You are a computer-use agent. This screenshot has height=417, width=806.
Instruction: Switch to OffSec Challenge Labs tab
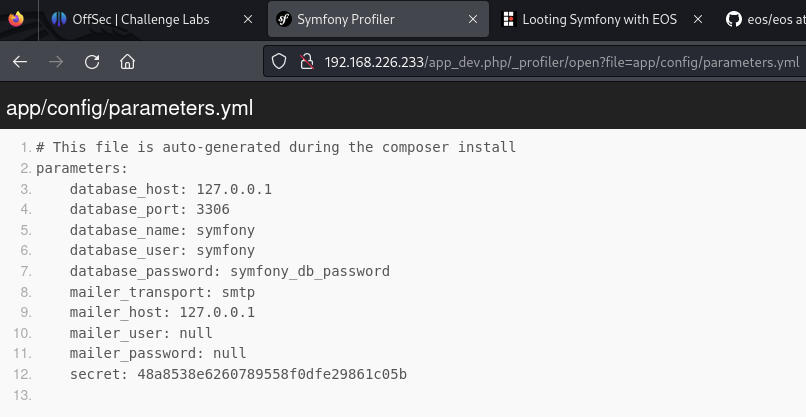140,19
